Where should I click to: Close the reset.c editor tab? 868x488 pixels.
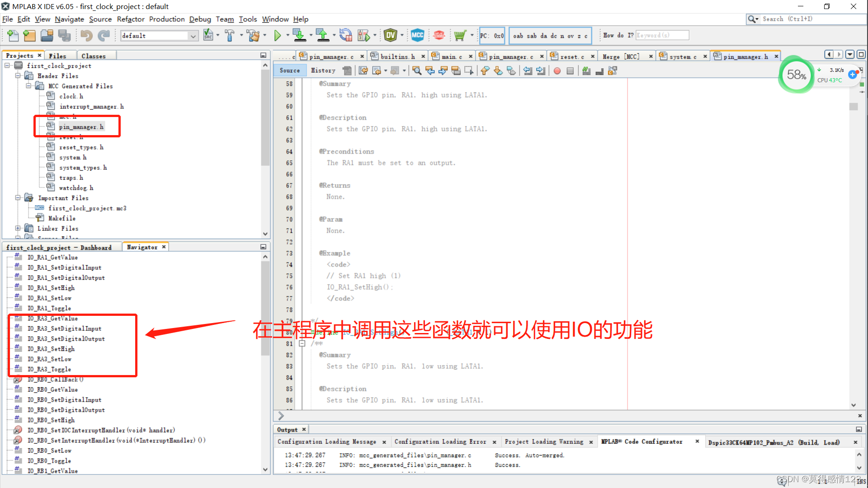click(x=593, y=56)
